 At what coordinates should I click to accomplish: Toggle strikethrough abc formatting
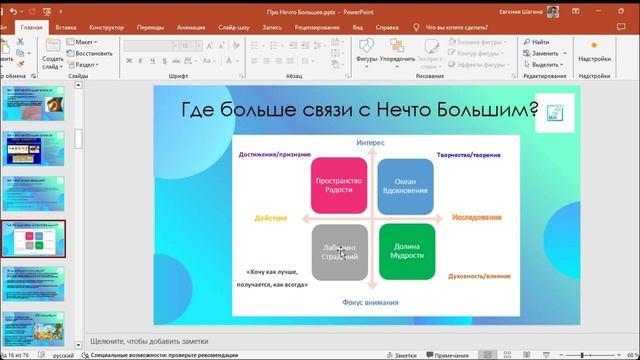click(176, 61)
